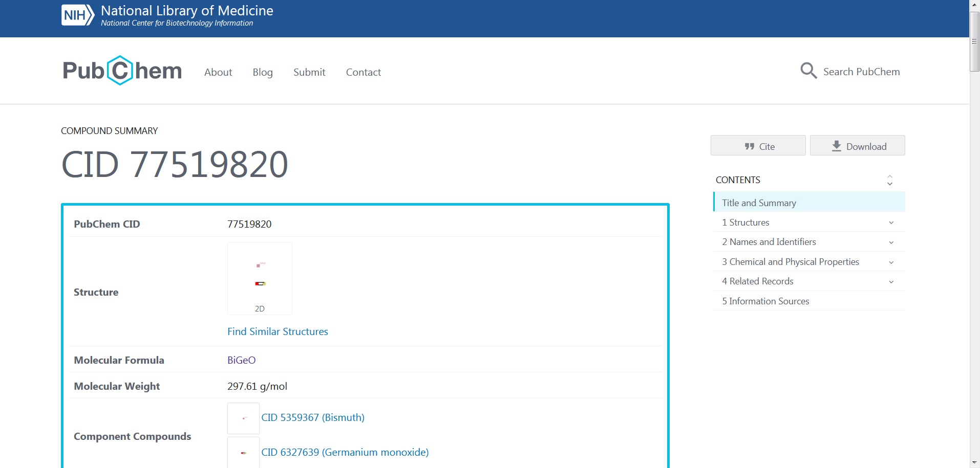The height and width of the screenshot is (468, 980).
Task: Click Find Similar Structures link
Action: pos(278,331)
